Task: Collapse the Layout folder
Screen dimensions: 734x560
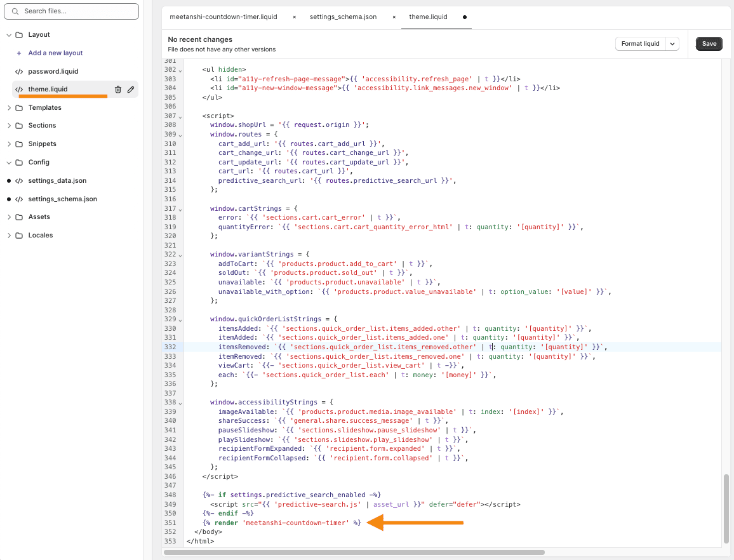Action: click(x=9, y=35)
